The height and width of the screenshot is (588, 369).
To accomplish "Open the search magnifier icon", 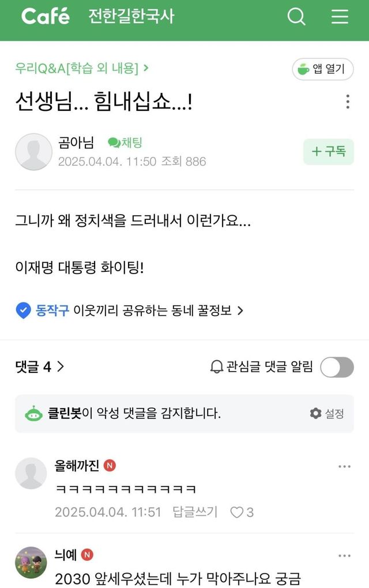I will pos(296,17).
